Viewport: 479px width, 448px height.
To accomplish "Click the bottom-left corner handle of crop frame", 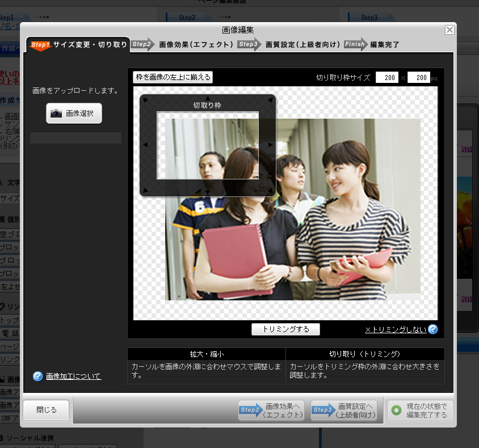I will coord(145,191).
